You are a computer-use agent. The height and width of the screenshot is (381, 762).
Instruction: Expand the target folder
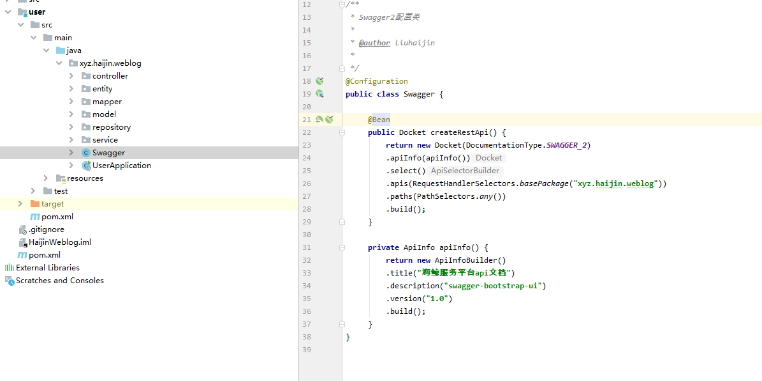pyautogui.click(x=20, y=204)
